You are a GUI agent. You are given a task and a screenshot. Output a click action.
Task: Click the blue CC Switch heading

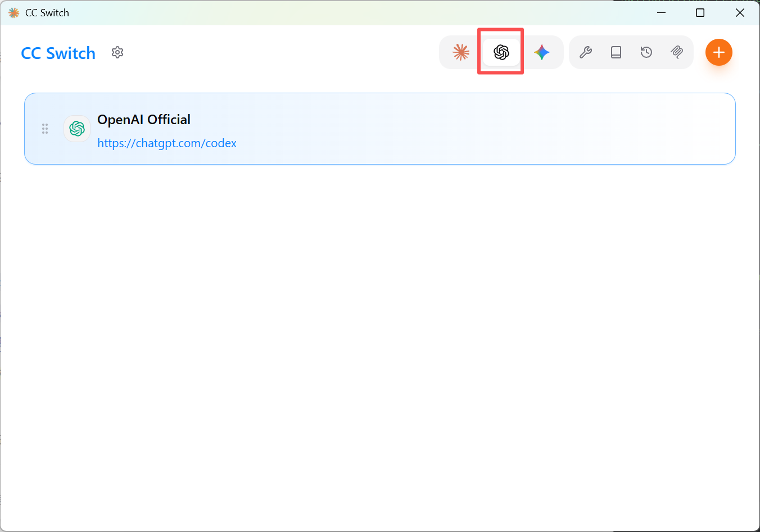58,53
